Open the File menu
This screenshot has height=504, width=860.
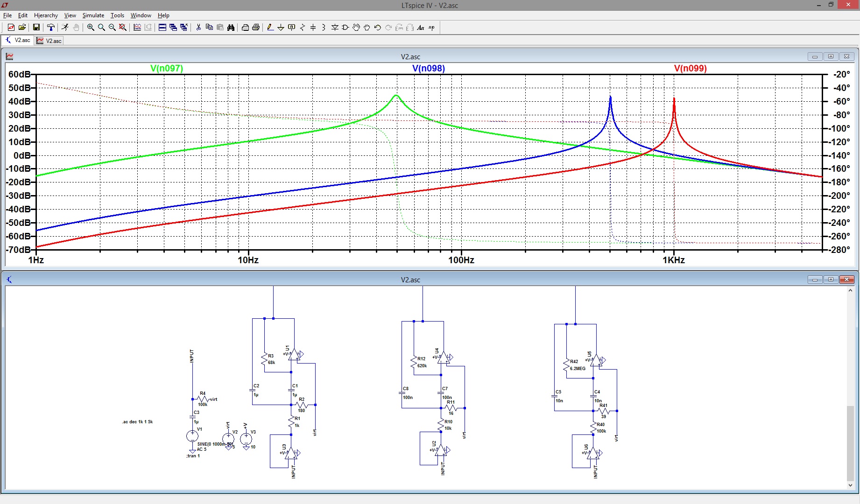[x=7, y=15]
